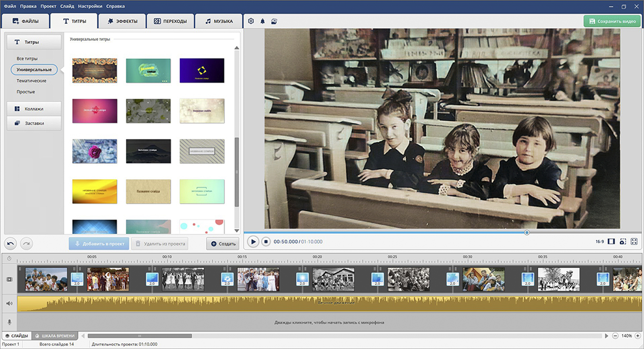
Task: Click the notifications bell icon
Action: click(262, 21)
